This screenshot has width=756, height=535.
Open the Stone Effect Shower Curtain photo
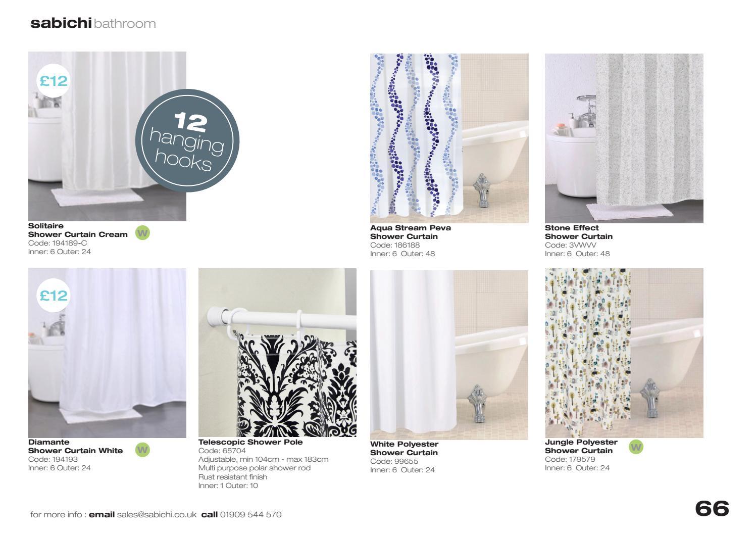624,138
